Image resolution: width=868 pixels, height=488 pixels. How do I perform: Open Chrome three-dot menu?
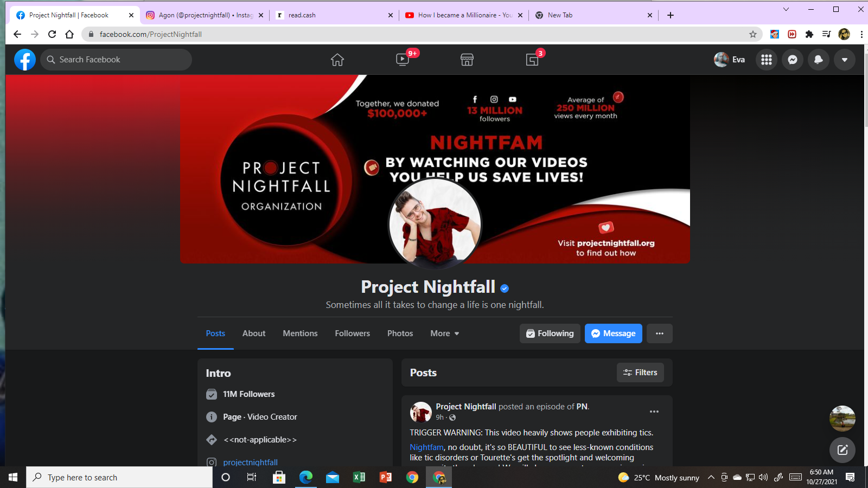(x=861, y=34)
